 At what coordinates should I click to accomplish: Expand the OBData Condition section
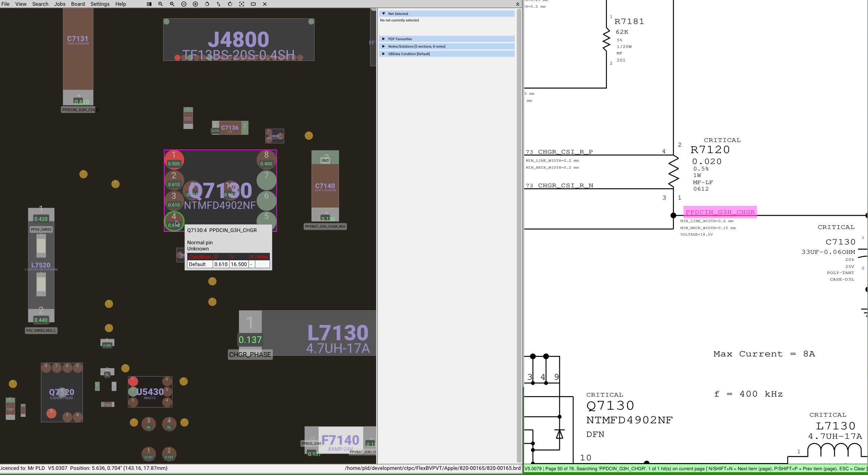click(x=447, y=54)
